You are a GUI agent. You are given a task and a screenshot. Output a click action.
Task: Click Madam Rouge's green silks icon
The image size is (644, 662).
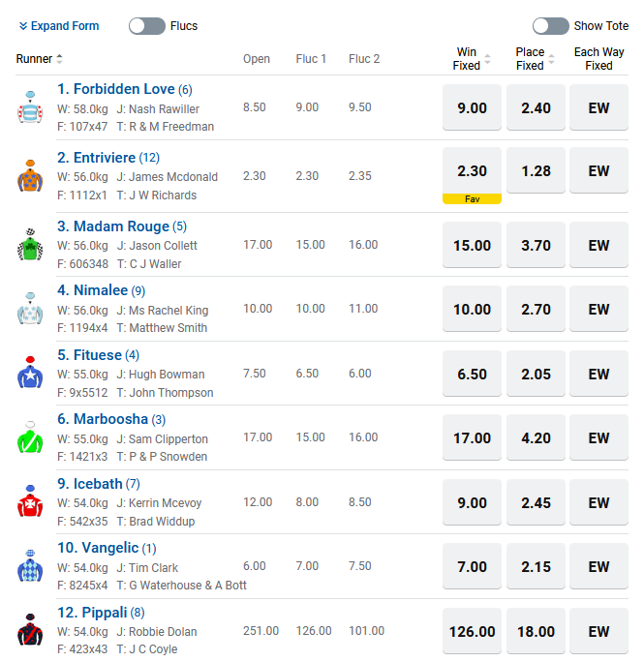[31, 244]
